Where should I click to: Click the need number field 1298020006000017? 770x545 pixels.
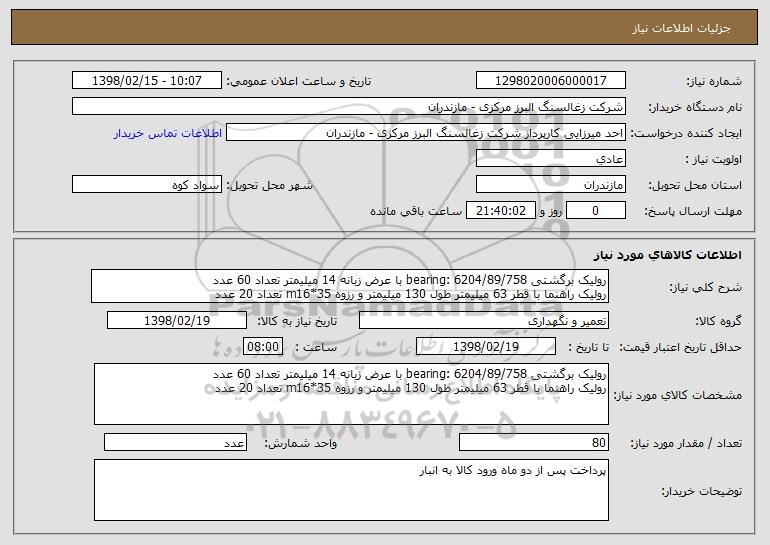(x=550, y=81)
